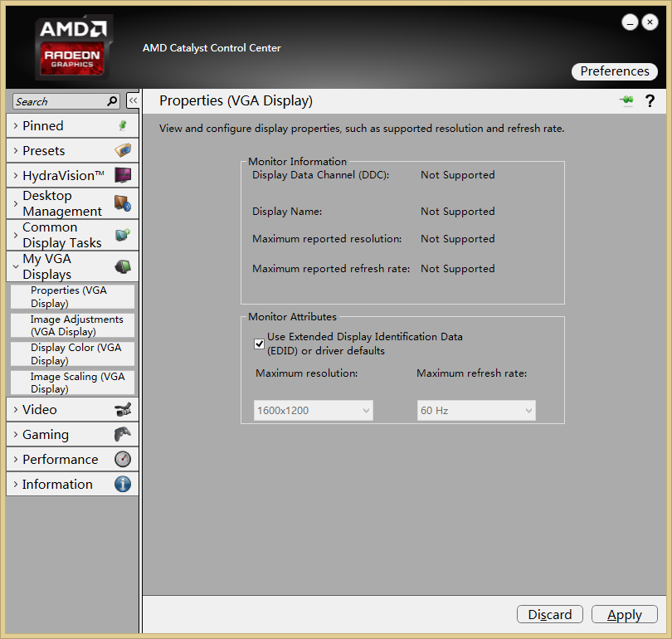Open Image Adjustments (VGA Display)

click(72, 325)
